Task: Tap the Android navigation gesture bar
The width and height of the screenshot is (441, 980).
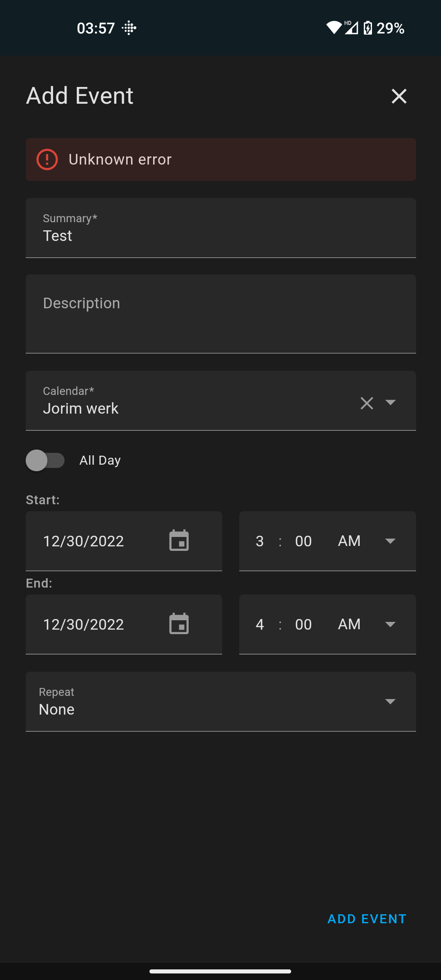Action: [220, 971]
